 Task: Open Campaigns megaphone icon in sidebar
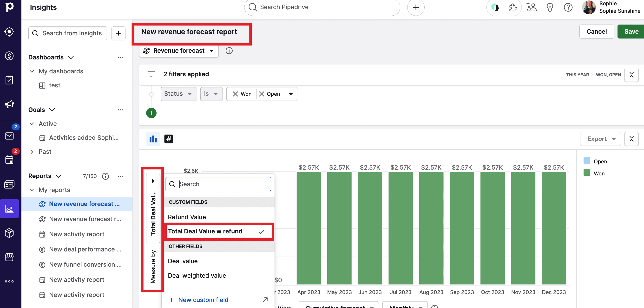pos(9,104)
